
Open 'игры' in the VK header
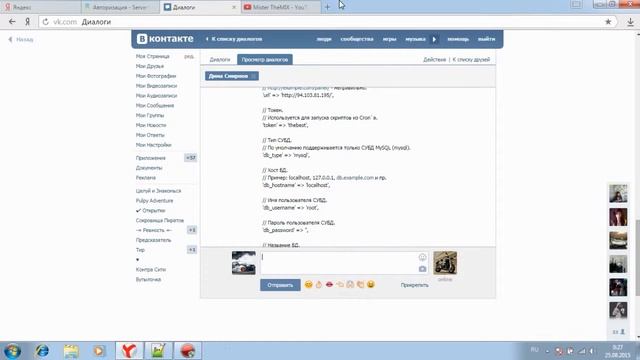point(389,39)
